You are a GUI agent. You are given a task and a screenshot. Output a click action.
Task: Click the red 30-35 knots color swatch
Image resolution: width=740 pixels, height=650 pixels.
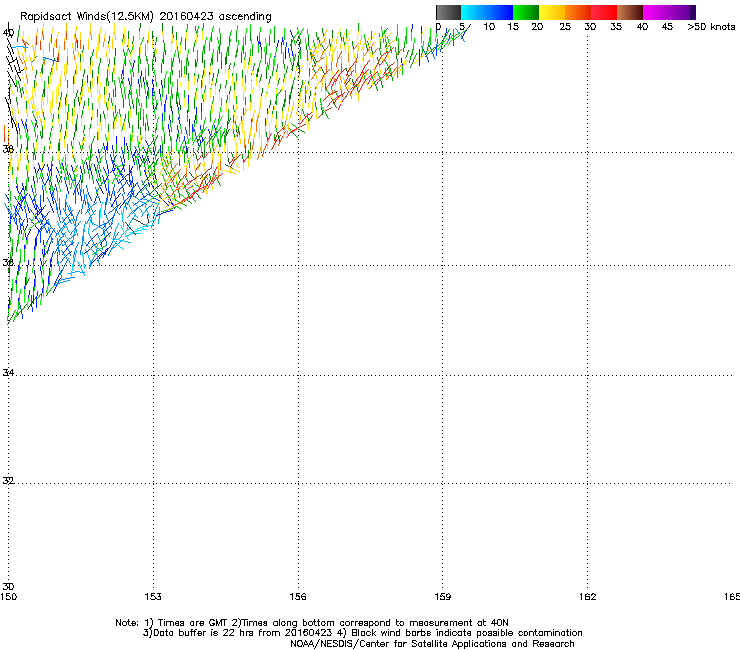604,12
